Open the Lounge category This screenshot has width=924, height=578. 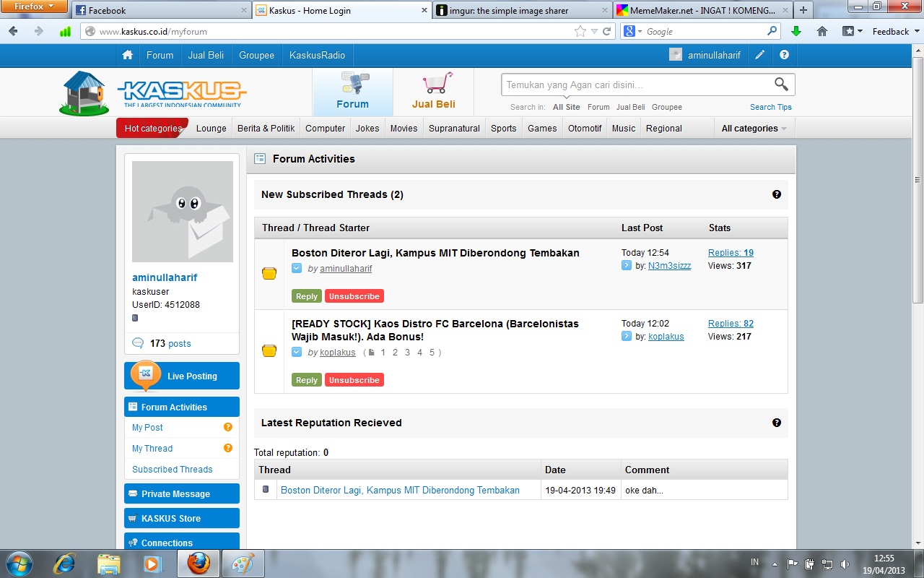pyautogui.click(x=212, y=129)
